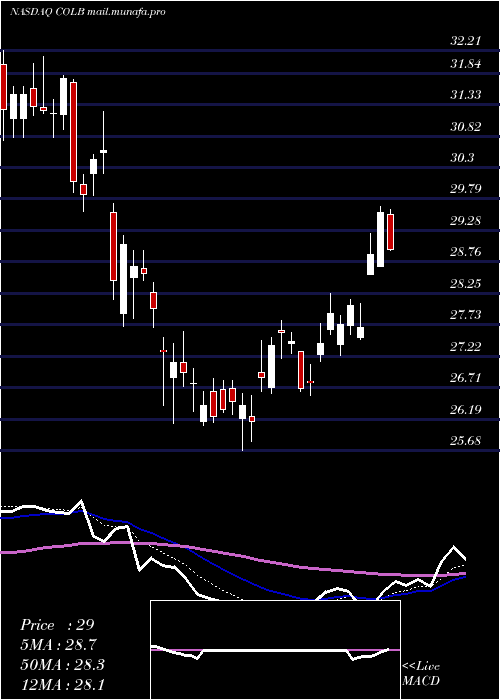The width and height of the screenshot is (500, 700).
Task: Click the 28.76 price axis label
Action: (466, 252)
